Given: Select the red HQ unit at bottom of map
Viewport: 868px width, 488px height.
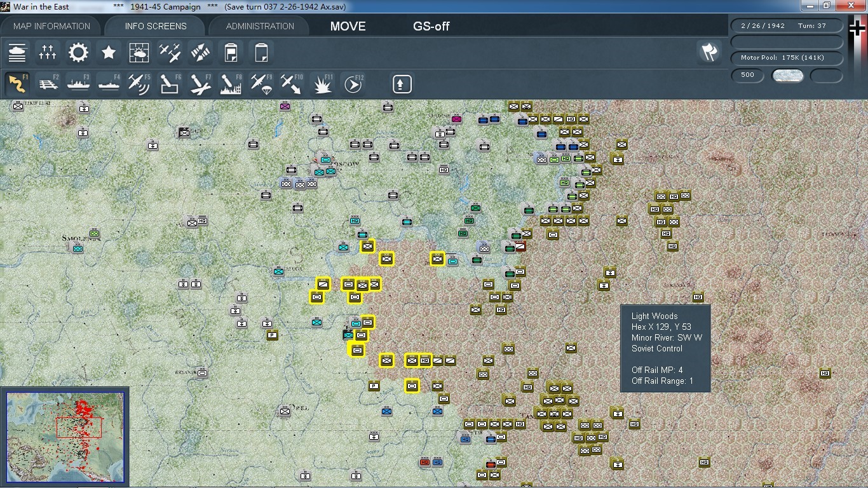Looking at the screenshot, I should tap(424, 462).
